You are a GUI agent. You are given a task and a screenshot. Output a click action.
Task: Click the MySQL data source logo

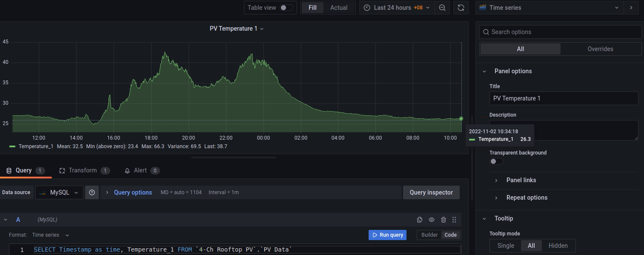coord(43,192)
